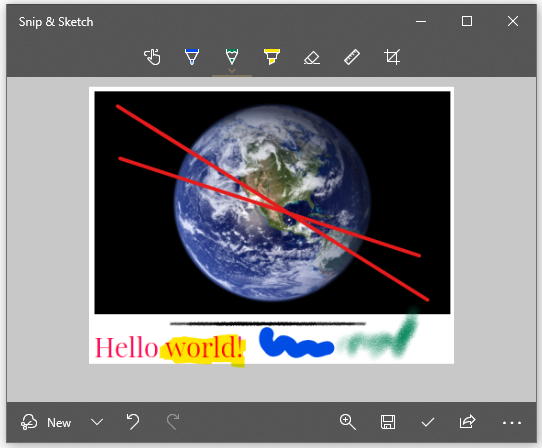This screenshot has height=448, width=542.
Task: Share the snip
Action: click(x=467, y=422)
